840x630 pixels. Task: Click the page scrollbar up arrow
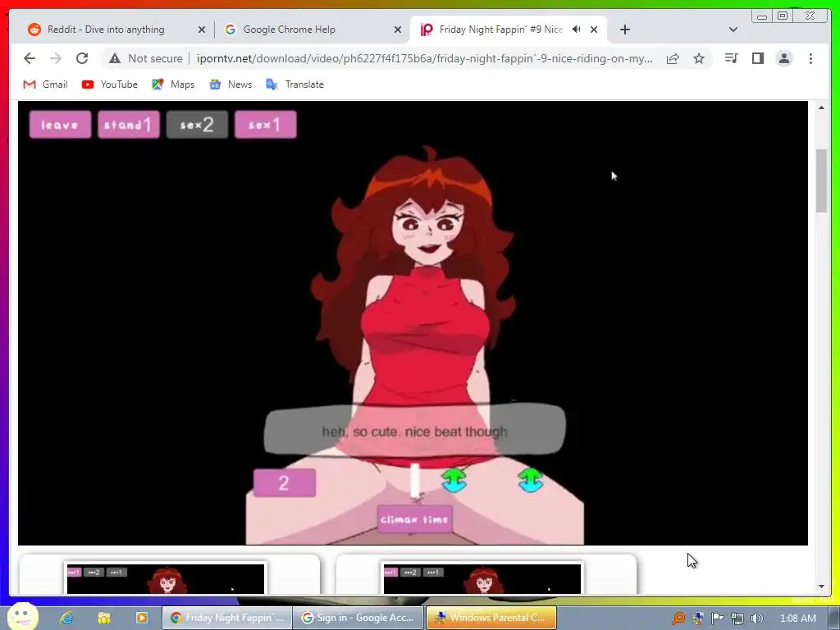pos(821,107)
